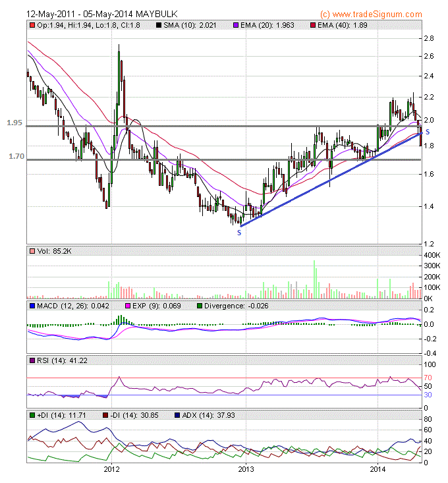Click the +DI (14): 11.71 label
448x483 pixels.
pos(61,416)
